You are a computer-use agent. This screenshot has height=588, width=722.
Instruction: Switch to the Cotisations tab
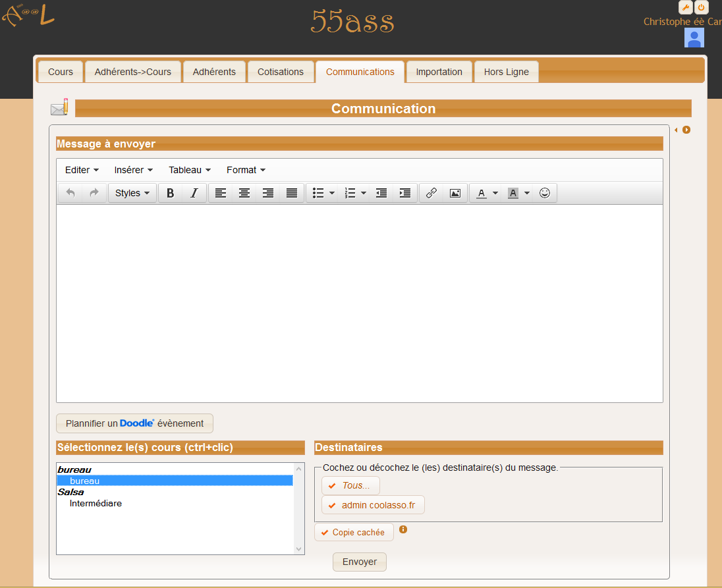[281, 72]
